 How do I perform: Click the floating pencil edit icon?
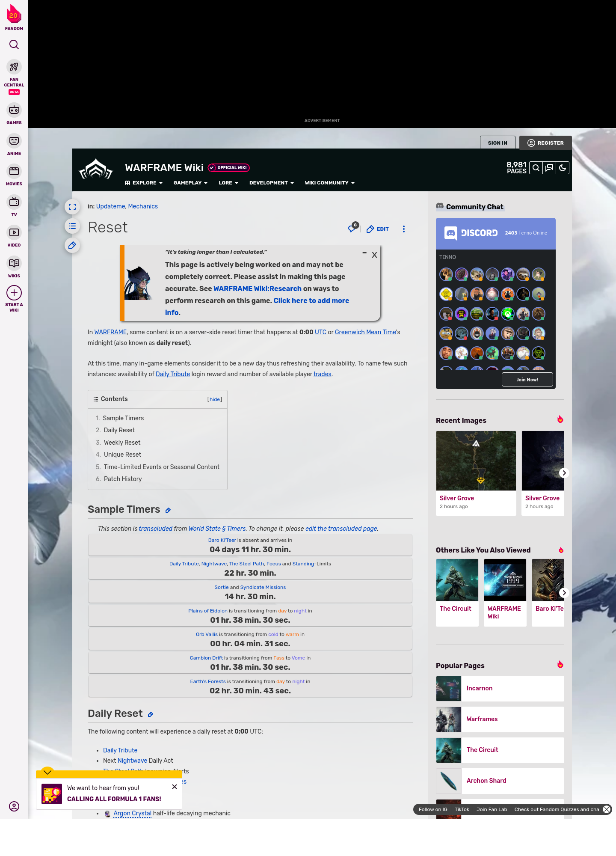coord(72,245)
